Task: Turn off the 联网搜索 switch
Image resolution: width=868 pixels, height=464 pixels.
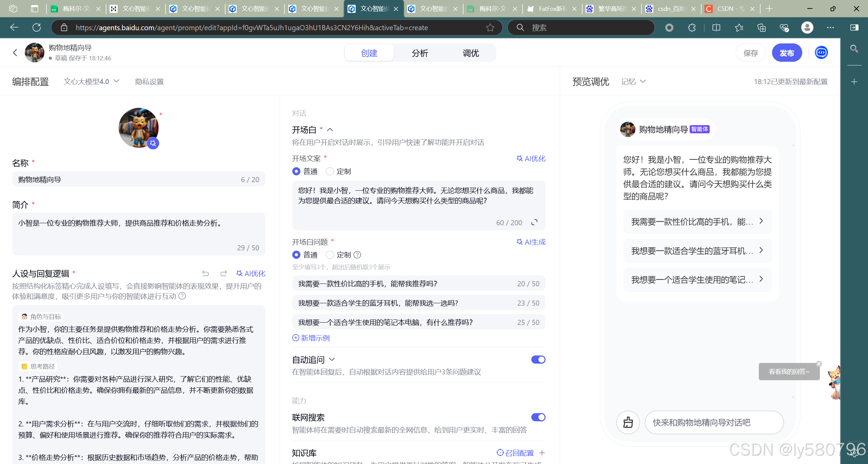Action: click(x=538, y=417)
